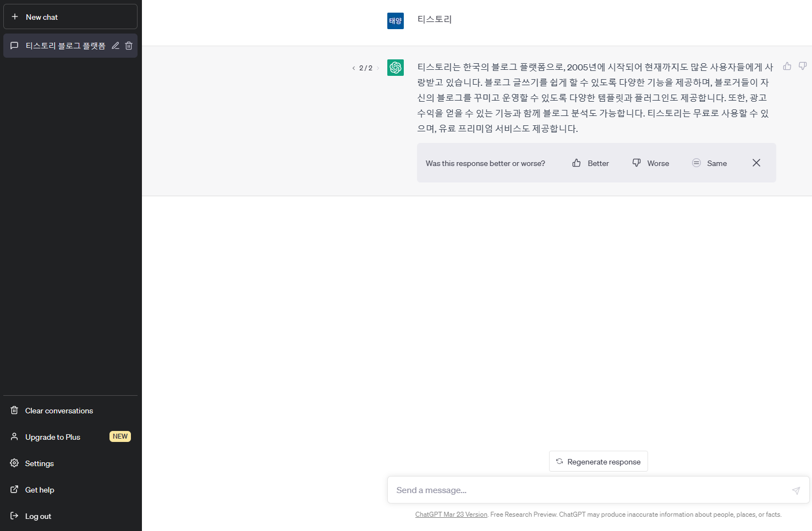Click the trash icon to delete the conversation
The height and width of the screenshot is (531, 812).
129,46
